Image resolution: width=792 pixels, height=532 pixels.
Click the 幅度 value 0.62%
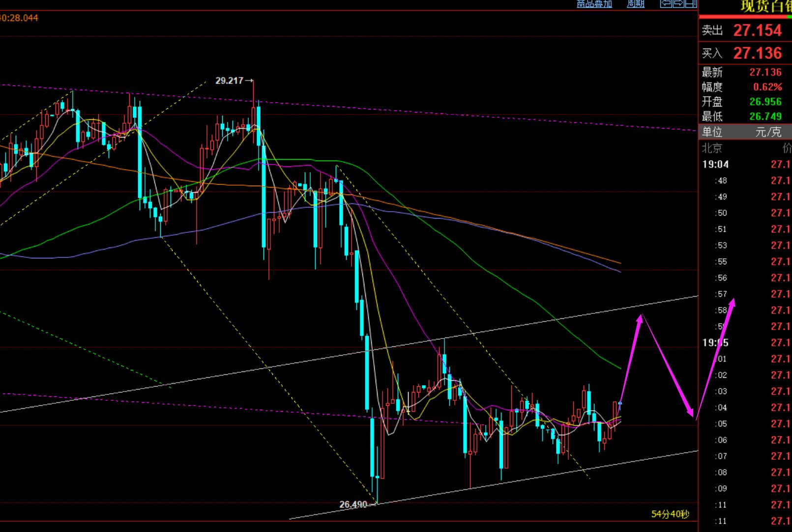(767, 87)
